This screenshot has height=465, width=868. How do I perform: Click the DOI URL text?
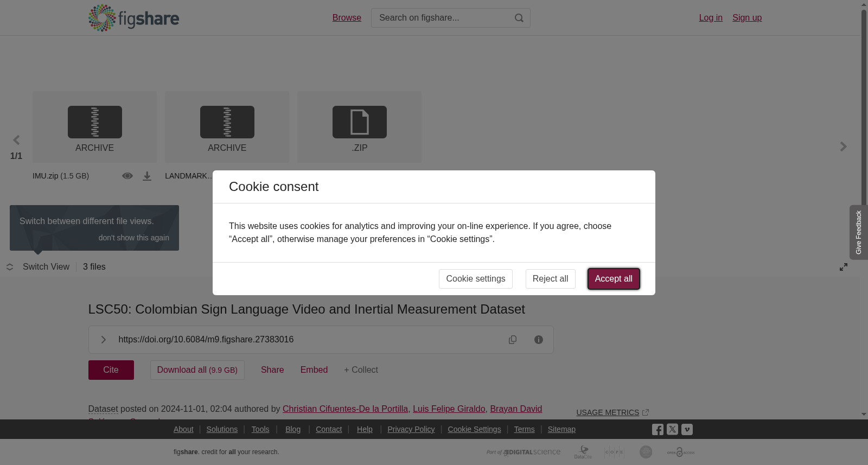click(x=206, y=340)
